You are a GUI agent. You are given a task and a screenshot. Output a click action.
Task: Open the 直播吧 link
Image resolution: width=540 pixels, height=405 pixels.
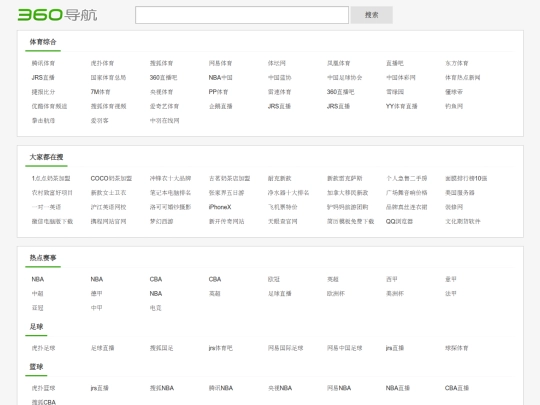point(395,63)
